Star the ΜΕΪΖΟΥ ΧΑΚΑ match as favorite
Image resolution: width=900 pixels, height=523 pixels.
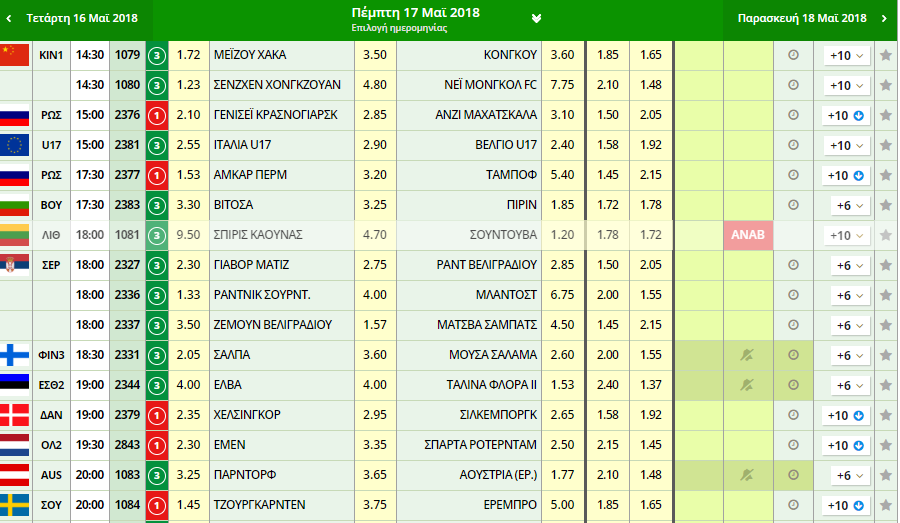pos(885,56)
